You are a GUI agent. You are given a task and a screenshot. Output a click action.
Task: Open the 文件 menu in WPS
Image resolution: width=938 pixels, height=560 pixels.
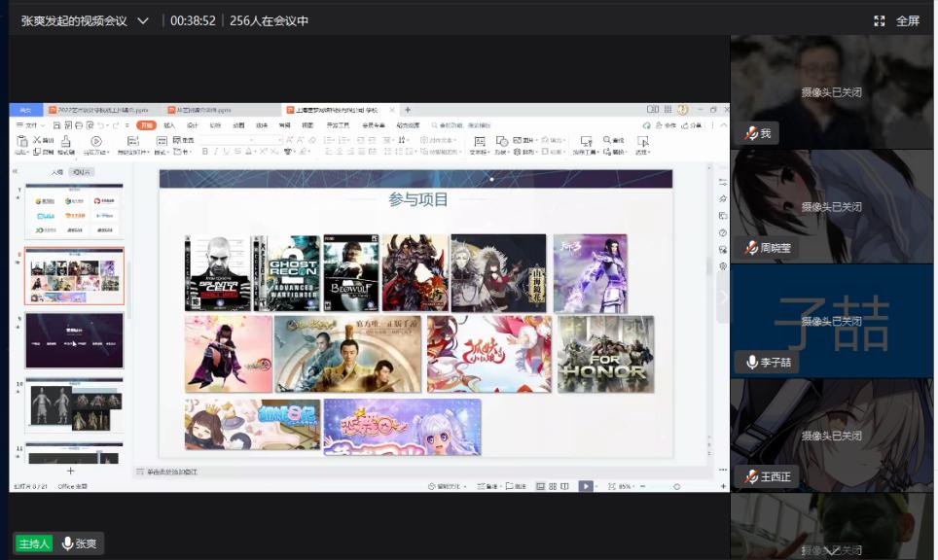click(32, 125)
